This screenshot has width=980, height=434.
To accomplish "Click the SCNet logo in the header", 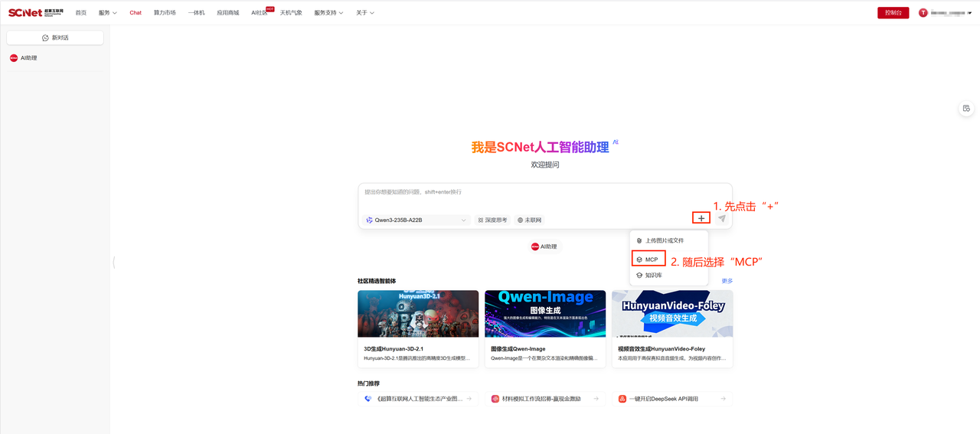I will [x=35, y=12].
